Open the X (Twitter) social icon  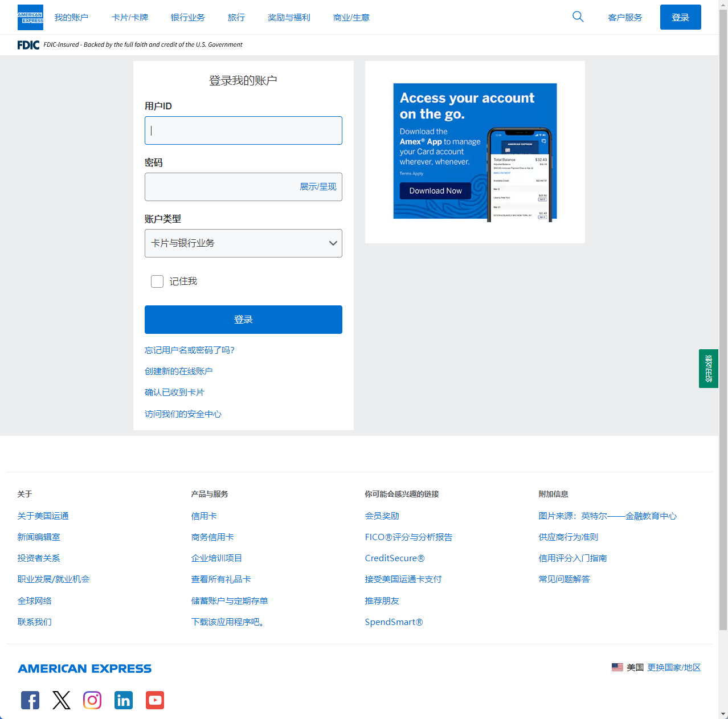(x=62, y=700)
